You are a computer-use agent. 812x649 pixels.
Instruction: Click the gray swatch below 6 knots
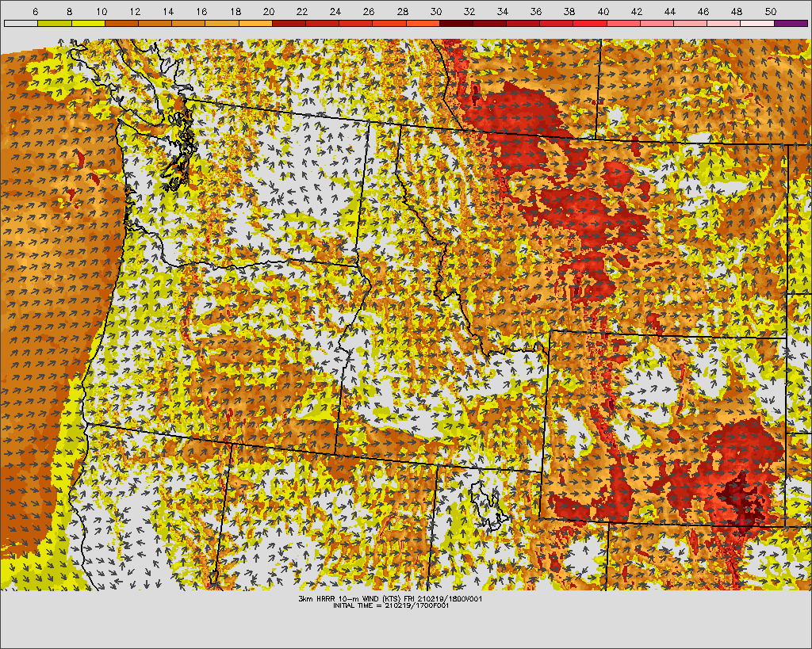[x=21, y=23]
